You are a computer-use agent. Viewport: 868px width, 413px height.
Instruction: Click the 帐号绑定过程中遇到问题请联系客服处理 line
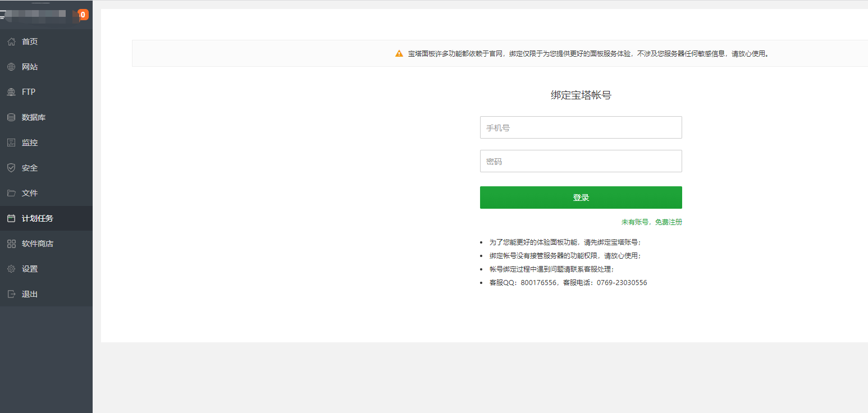tap(552, 269)
